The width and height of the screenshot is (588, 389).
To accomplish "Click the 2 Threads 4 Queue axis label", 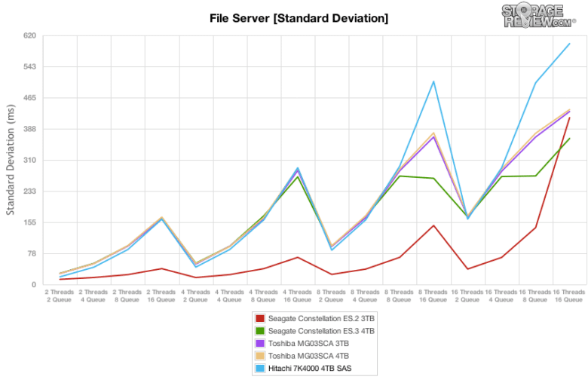I will [93, 296].
